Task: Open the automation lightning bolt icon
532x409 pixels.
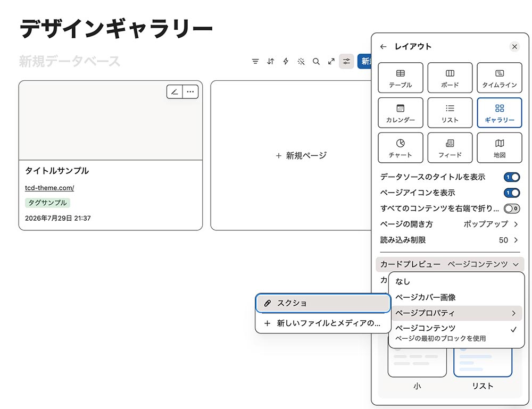Action: 286,61
